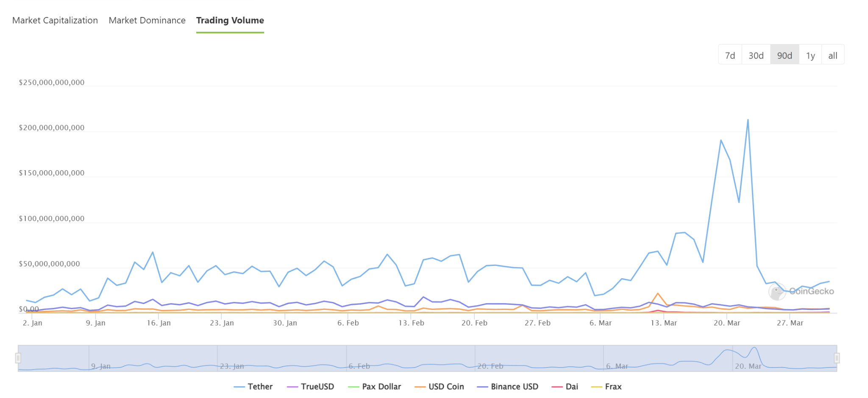Select the 90d range button
This screenshot has width=868, height=398.
[785, 55]
